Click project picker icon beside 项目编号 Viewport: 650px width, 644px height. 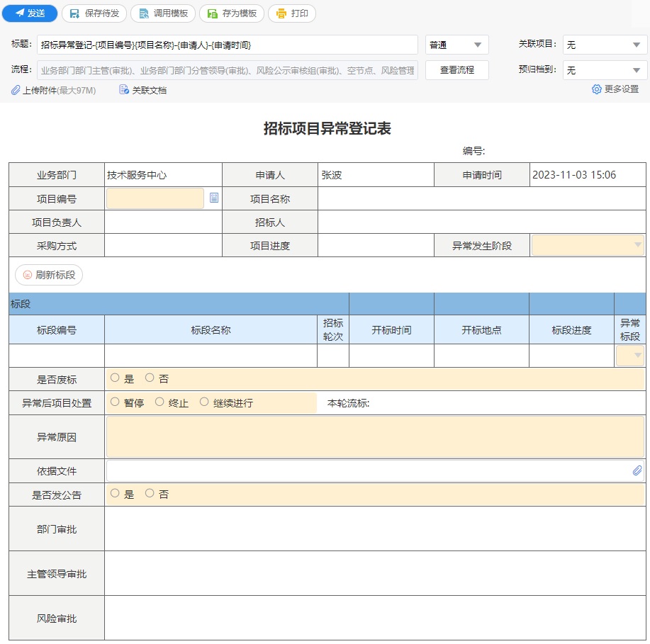coord(214,198)
